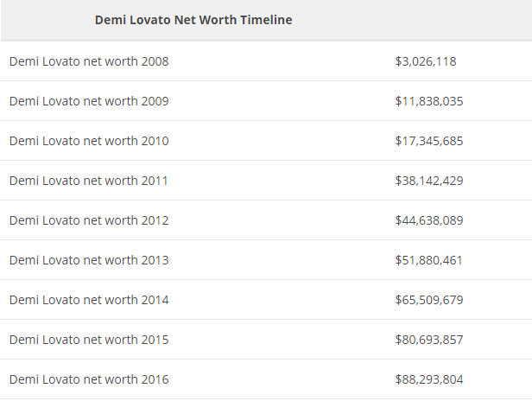Image resolution: width=532 pixels, height=401 pixels.
Task: Click the $38,142,429 value
Action: [x=429, y=181]
